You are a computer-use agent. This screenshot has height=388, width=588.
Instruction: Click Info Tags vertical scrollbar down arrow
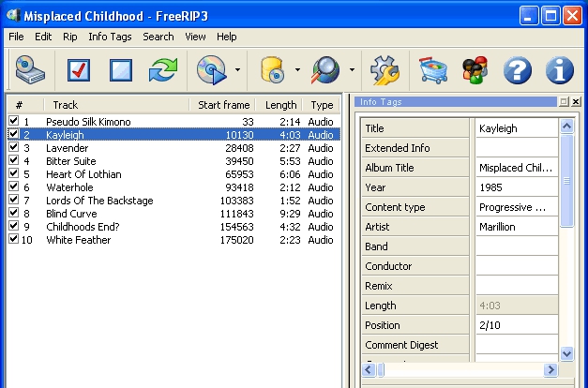566,353
